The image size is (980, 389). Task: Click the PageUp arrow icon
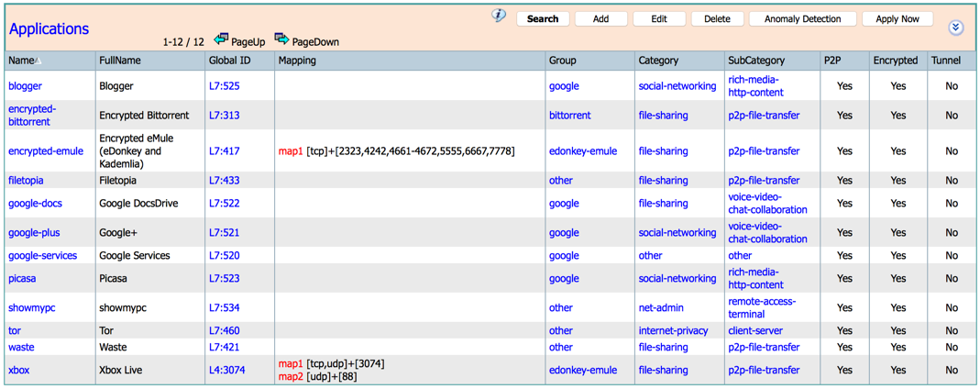[x=221, y=39]
